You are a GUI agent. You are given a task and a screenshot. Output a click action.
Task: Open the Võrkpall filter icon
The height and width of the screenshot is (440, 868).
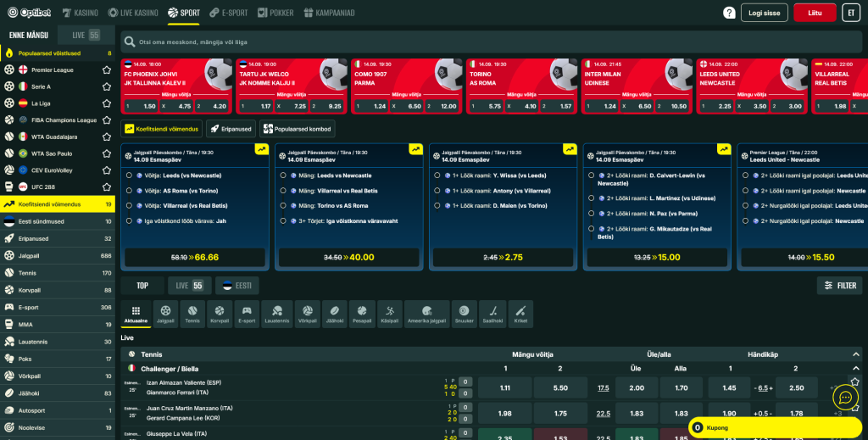point(307,314)
